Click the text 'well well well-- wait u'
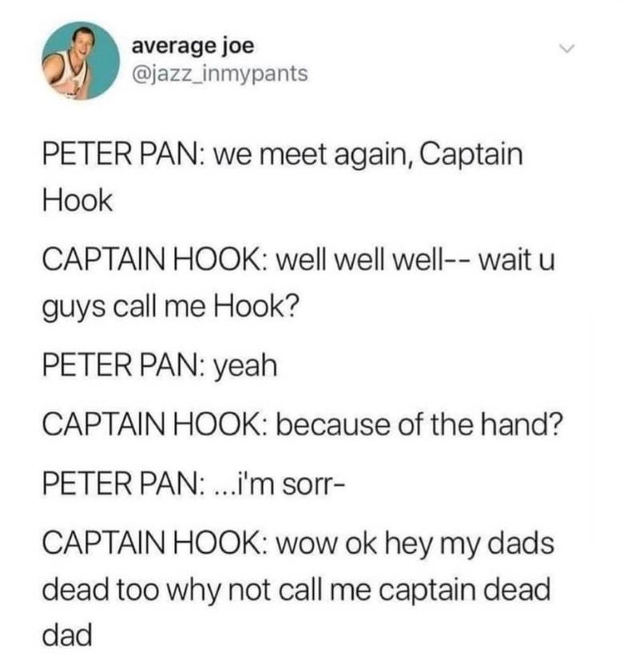Viewport: 623px width, 672px height. pos(415,260)
